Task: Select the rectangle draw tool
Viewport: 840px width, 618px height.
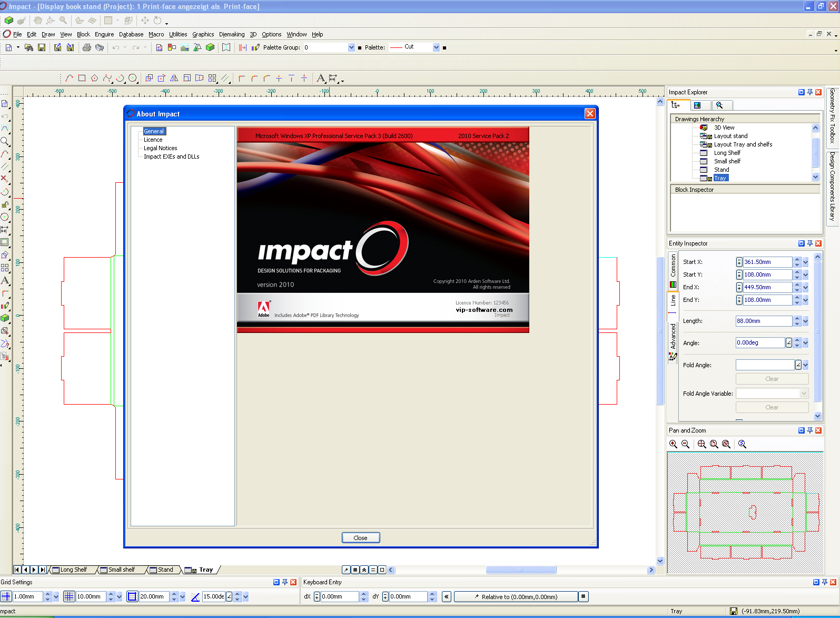Action: pyautogui.click(x=82, y=78)
